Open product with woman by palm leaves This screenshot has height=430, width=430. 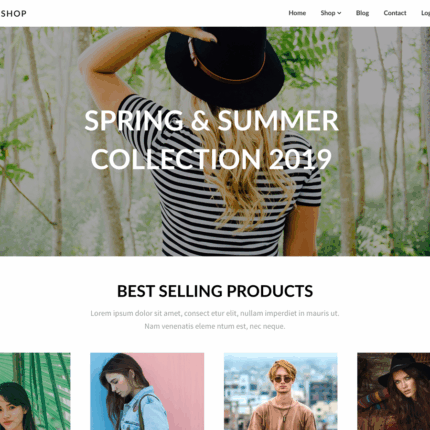pyautogui.click(x=35, y=391)
